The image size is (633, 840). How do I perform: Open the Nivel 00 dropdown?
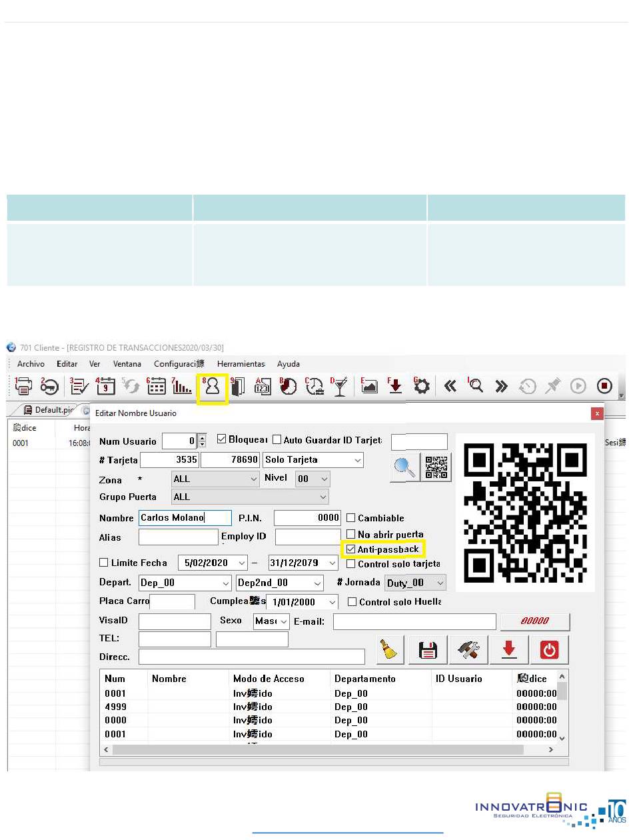(313, 479)
